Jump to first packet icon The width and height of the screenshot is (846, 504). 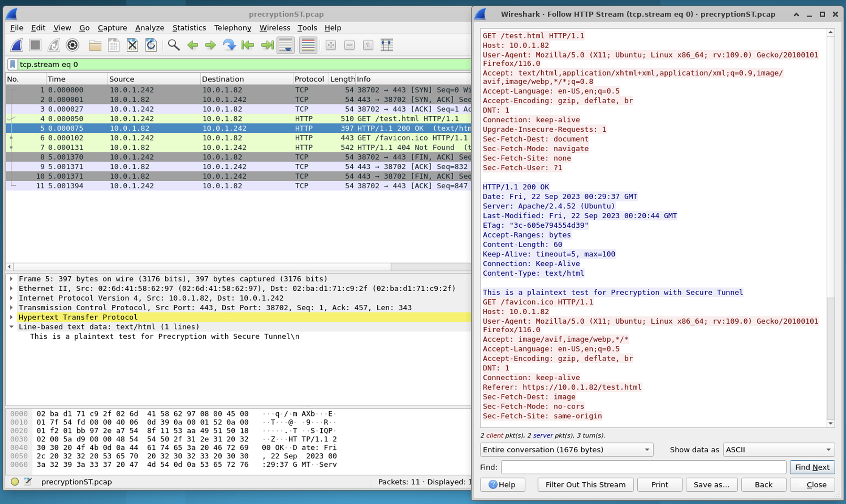pyautogui.click(x=248, y=45)
